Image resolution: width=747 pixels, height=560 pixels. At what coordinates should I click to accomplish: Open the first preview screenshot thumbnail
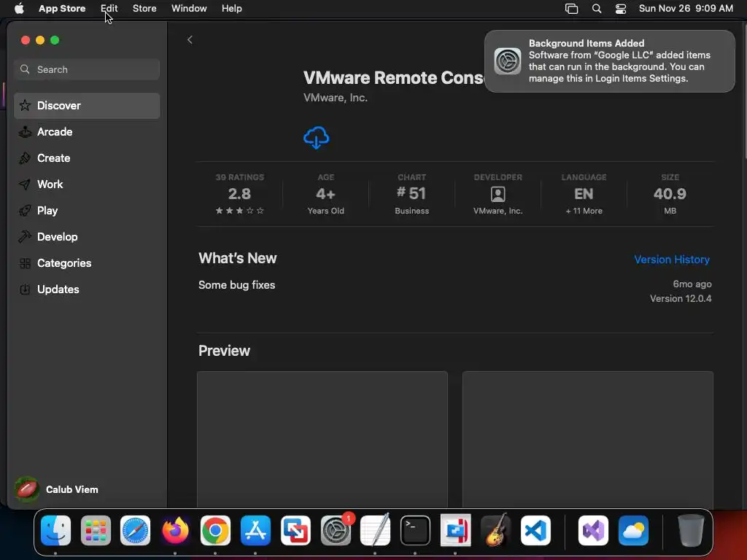point(322,440)
